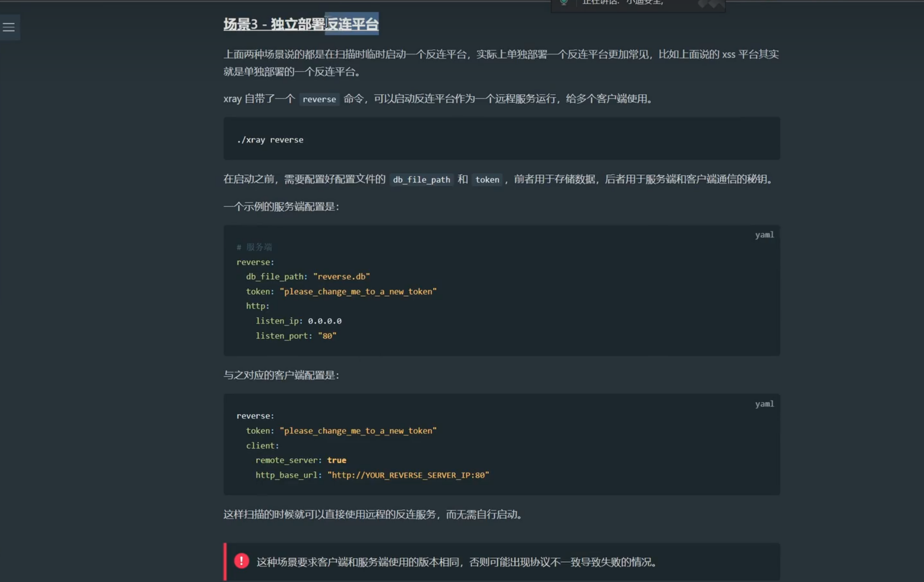Open the sidebar hamburger menu
The height and width of the screenshot is (582, 924).
click(9, 27)
